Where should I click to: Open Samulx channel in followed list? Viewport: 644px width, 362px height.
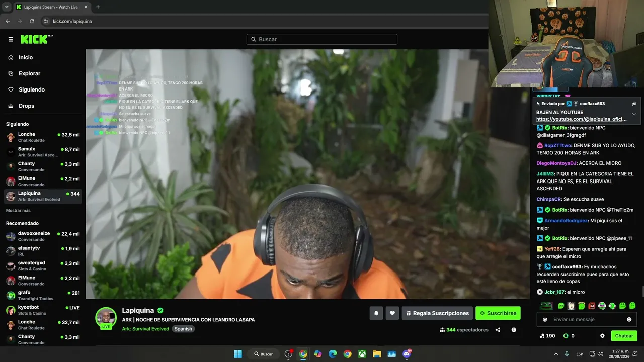(43, 152)
